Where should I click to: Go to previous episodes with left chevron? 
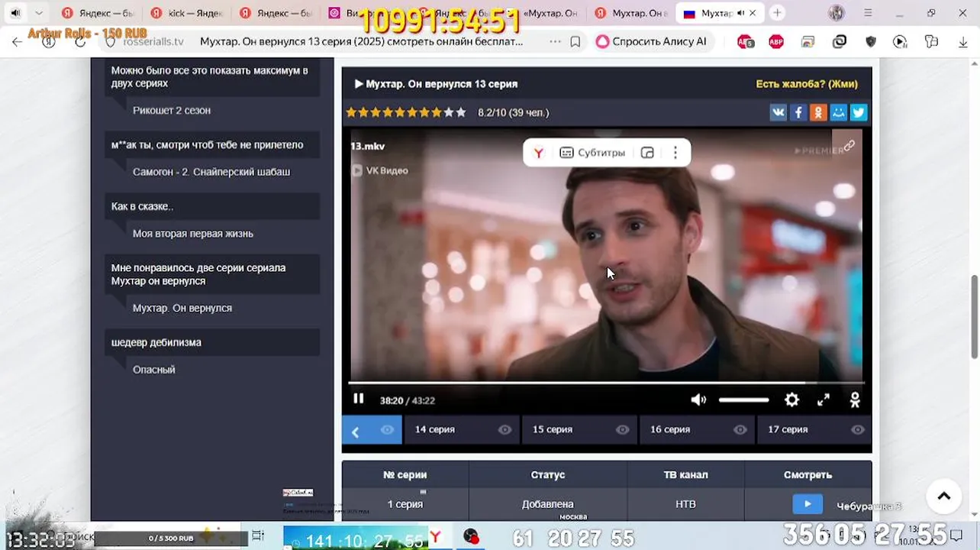point(355,432)
